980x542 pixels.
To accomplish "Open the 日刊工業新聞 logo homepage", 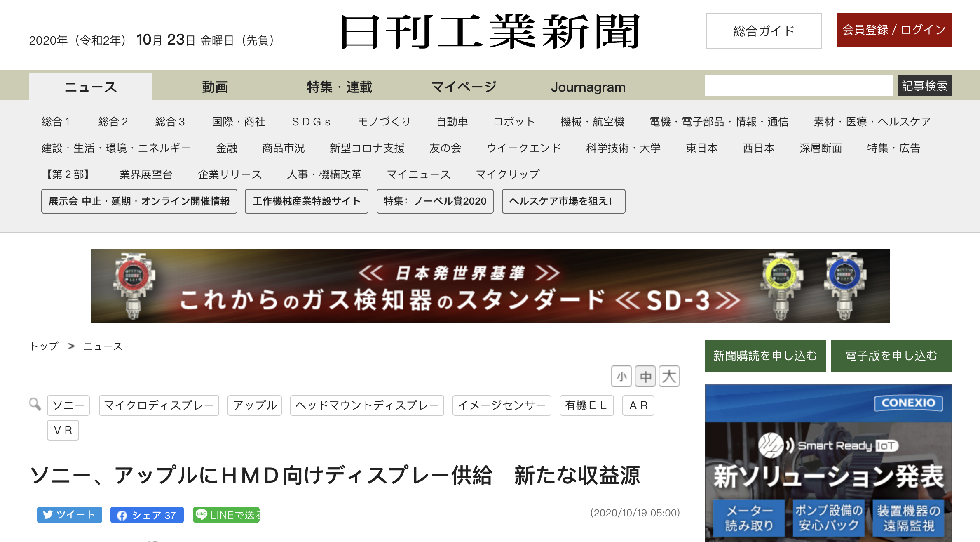I will [490, 31].
